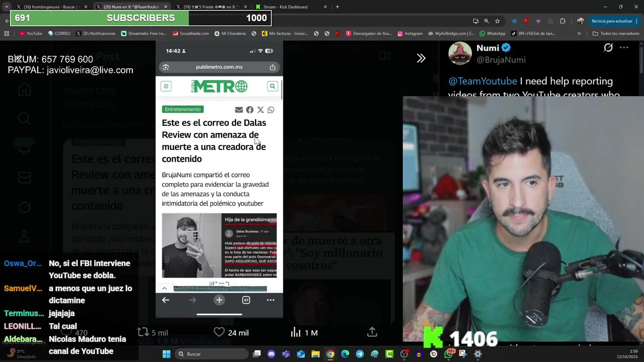
Task: Open the YouTube bookmark
Action: coord(31,34)
